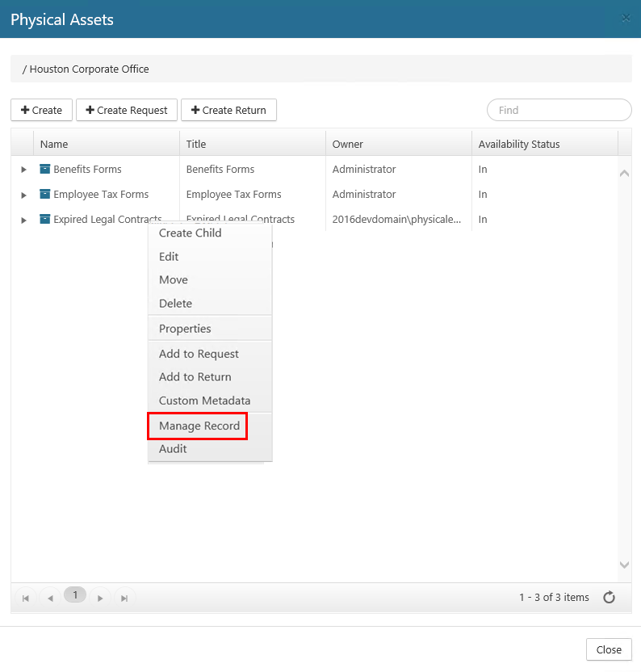641x672 pixels.
Task: Go to the previous page of results
Action: 50,598
